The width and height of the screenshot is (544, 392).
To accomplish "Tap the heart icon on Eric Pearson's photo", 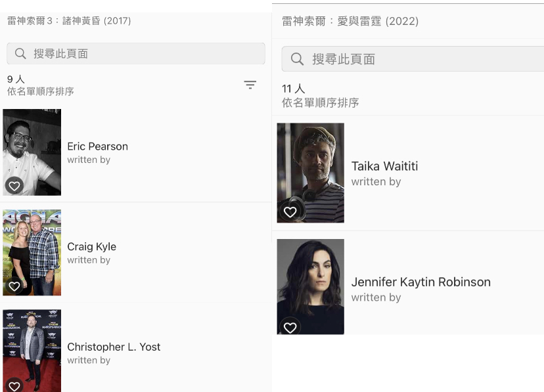I will 14,186.
